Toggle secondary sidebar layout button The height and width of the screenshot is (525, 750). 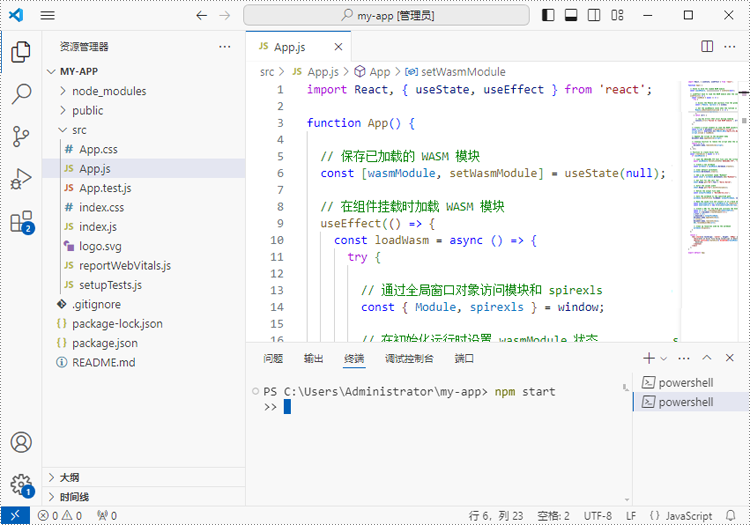pos(594,15)
